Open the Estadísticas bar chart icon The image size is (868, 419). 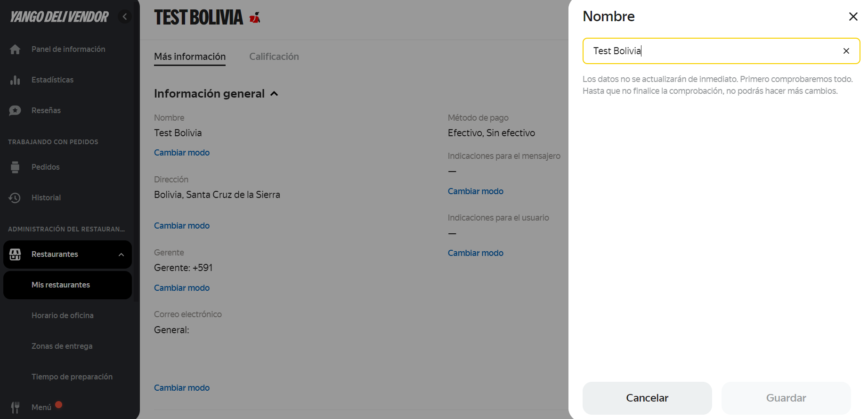[15, 80]
